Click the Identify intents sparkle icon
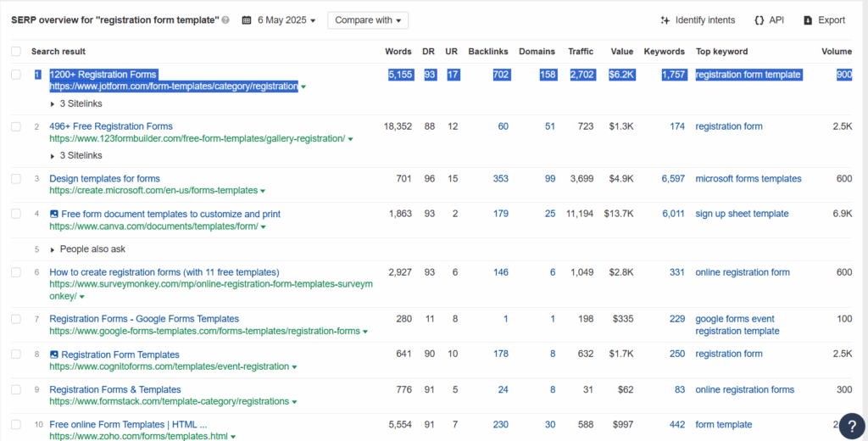The width and height of the screenshot is (868, 441). [665, 20]
